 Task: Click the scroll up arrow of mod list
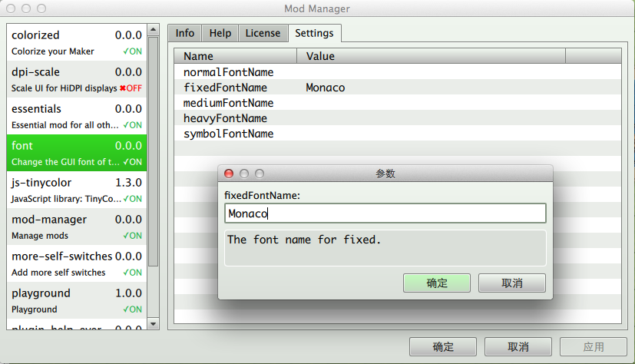point(153,29)
